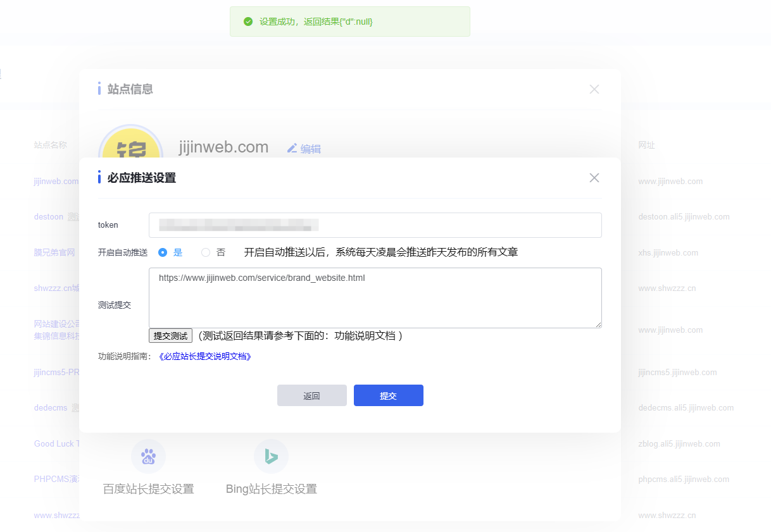Viewport: 771px width, 532px height.
Task: Click the pencil 编辑 icon beside jijinweb.com
Action: (x=292, y=148)
